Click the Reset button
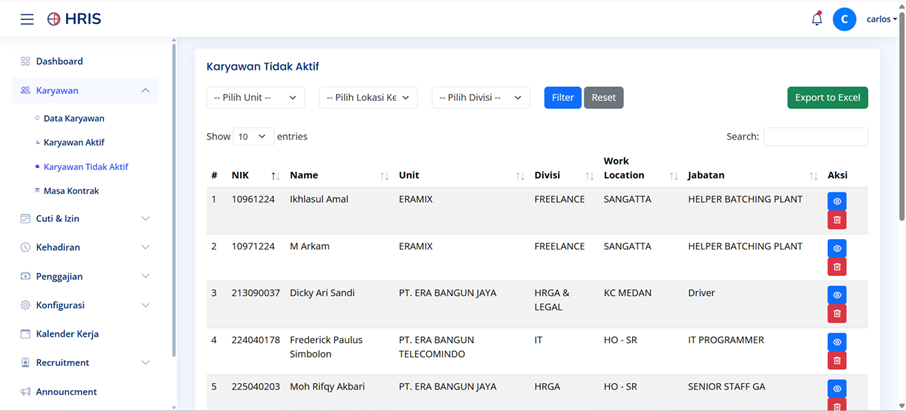Viewport: 906px width, 411px height. [x=604, y=98]
